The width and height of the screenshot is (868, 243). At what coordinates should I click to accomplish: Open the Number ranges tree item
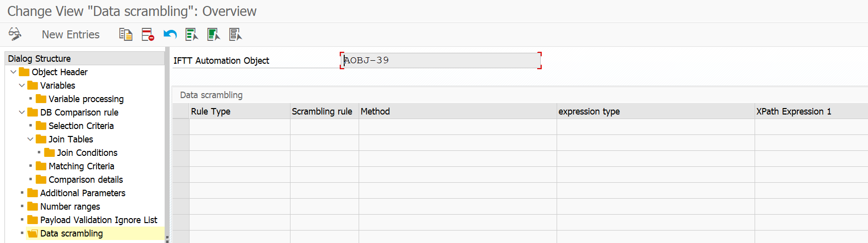70,207
